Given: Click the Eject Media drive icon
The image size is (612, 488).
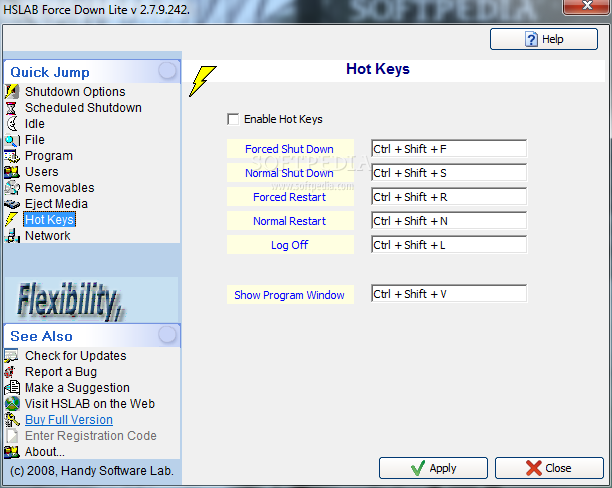Looking at the screenshot, I should [12, 204].
